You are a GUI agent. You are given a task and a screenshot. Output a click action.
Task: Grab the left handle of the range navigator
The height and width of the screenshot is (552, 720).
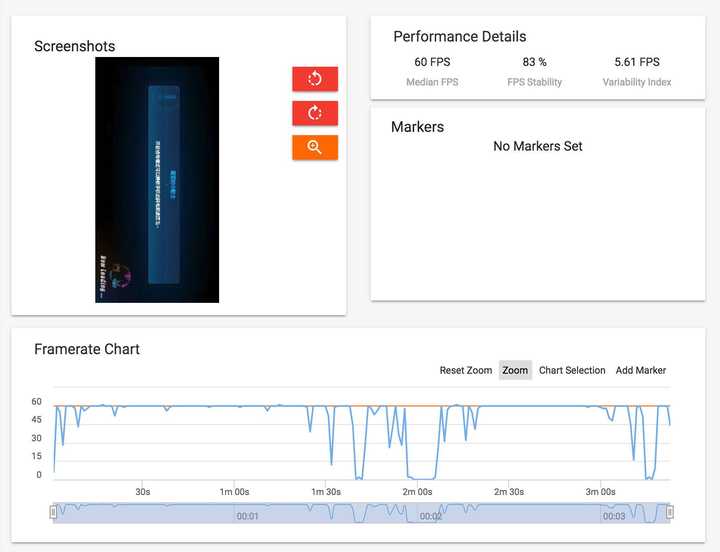coord(53,512)
